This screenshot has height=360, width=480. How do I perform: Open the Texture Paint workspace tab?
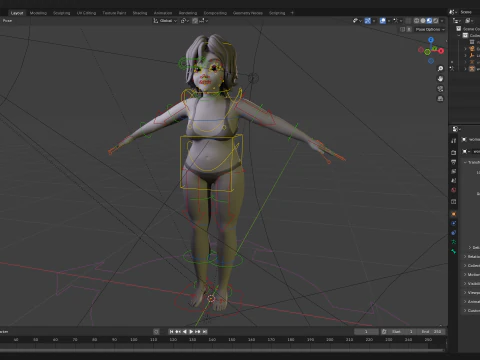point(114,13)
